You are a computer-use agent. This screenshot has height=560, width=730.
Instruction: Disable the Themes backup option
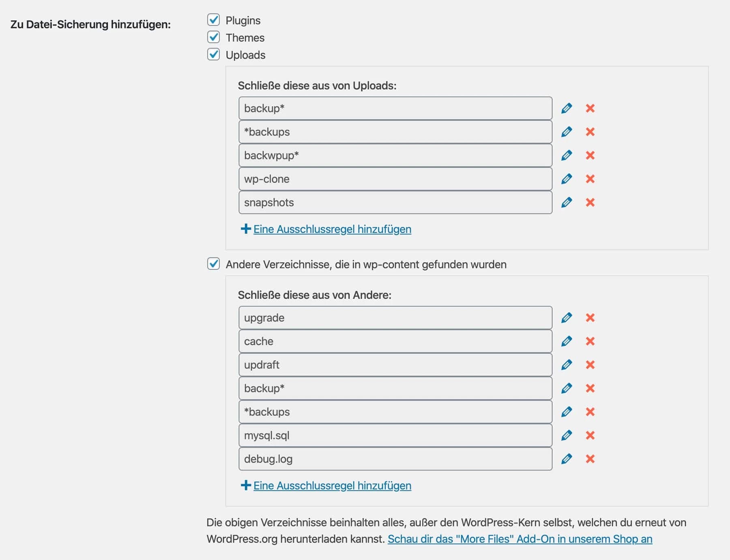[x=214, y=38]
